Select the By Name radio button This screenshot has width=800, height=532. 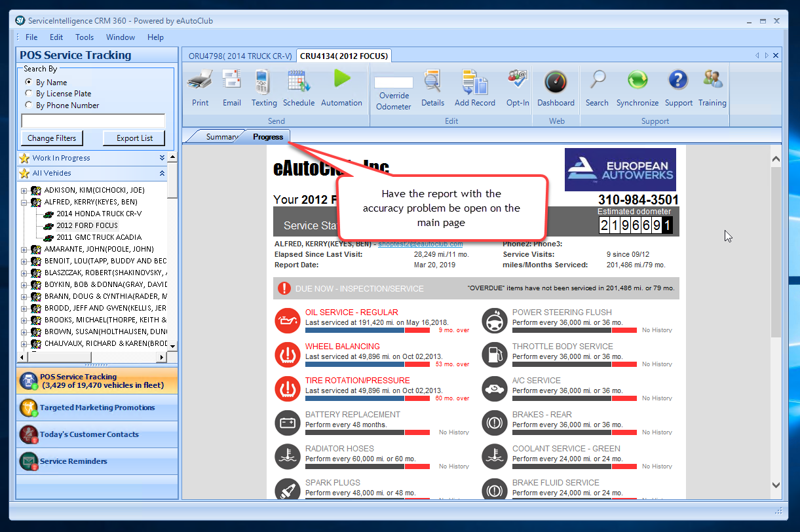[x=29, y=82]
